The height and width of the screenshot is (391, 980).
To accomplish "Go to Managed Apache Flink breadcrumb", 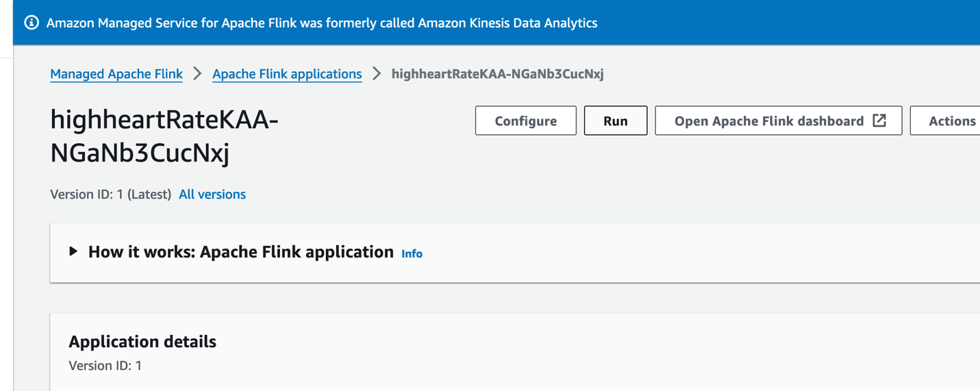I will (x=116, y=74).
